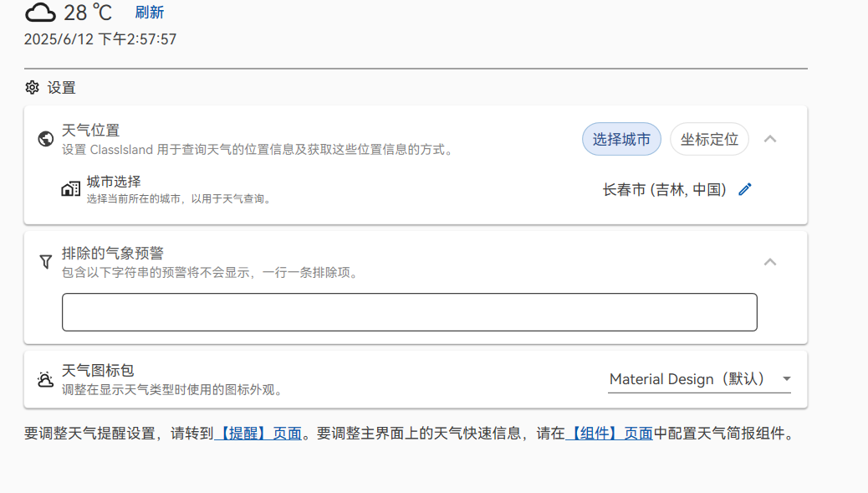Click the gear icon next to 设置
This screenshot has width=868, height=493.
32,88
